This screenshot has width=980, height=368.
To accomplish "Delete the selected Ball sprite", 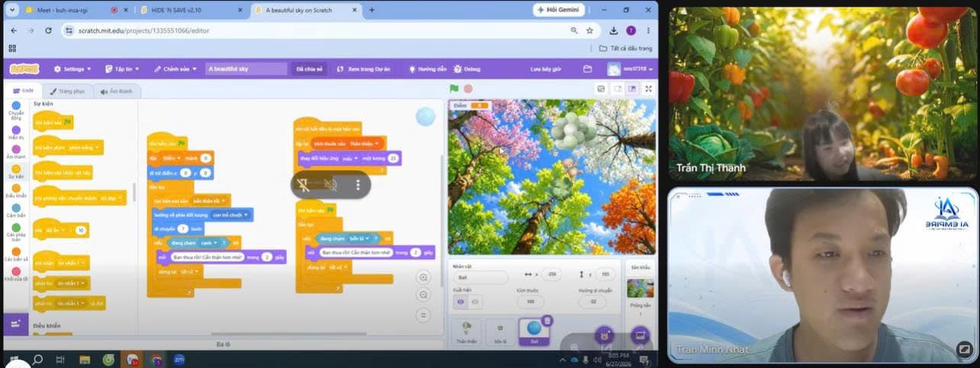I will tap(547, 321).
